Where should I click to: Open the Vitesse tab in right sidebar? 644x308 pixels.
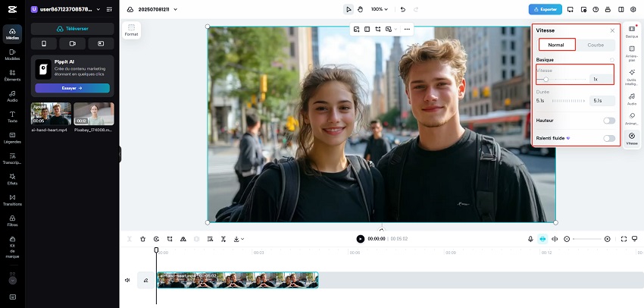[632, 139]
